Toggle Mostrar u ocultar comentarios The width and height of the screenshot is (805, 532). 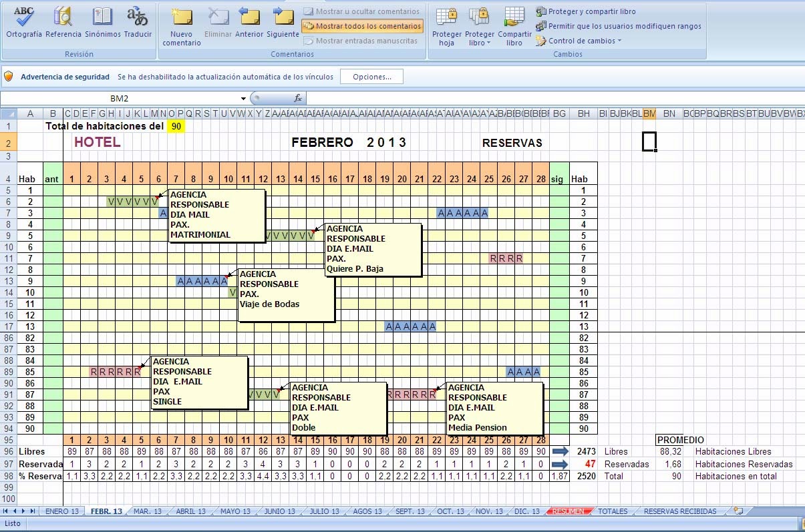pyautogui.click(x=361, y=11)
